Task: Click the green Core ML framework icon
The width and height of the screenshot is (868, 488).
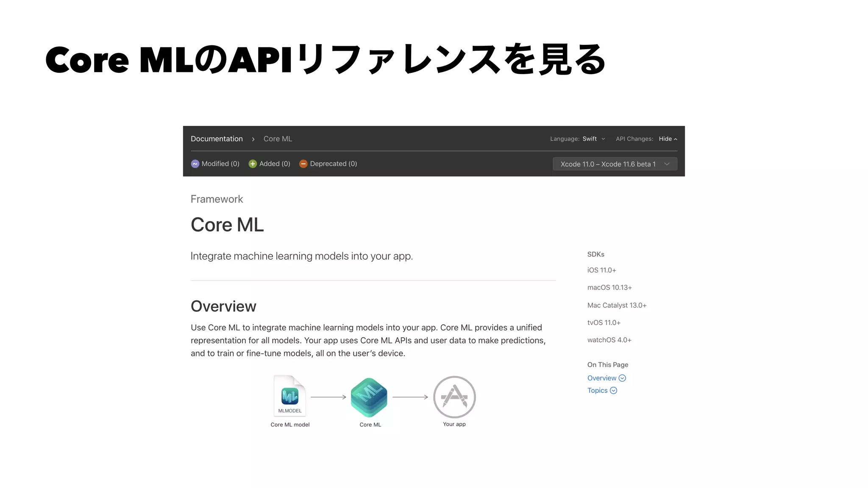Action: [x=369, y=397]
